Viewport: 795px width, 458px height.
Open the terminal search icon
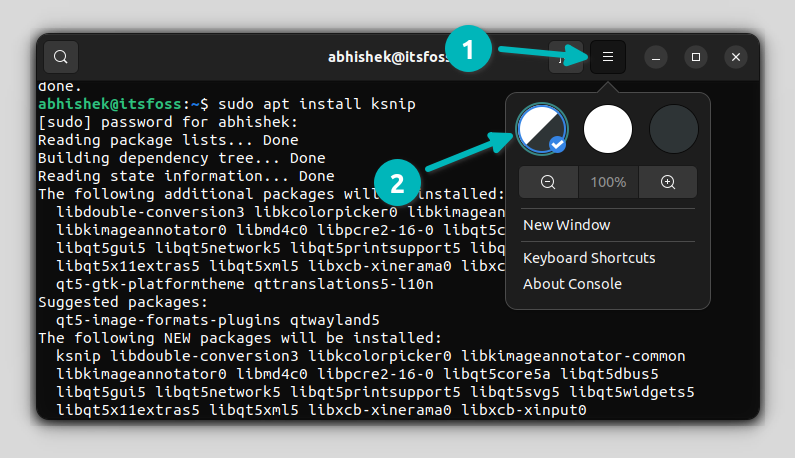[x=61, y=57]
